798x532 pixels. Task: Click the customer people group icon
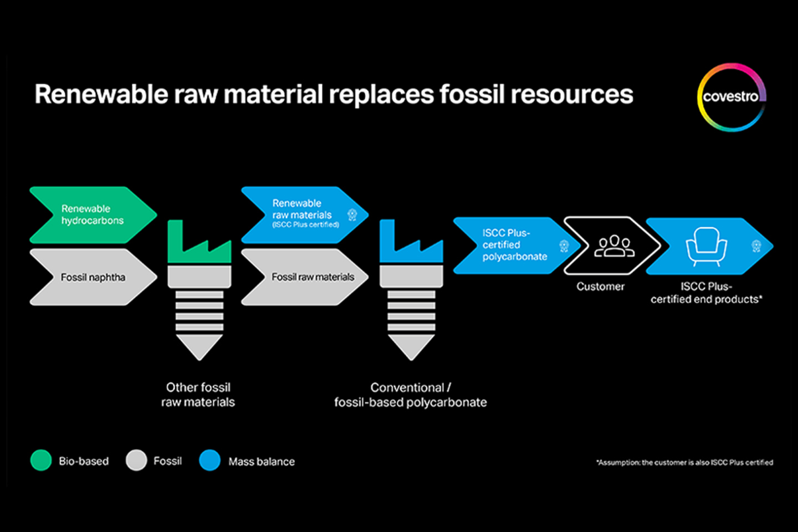pyautogui.click(x=614, y=246)
